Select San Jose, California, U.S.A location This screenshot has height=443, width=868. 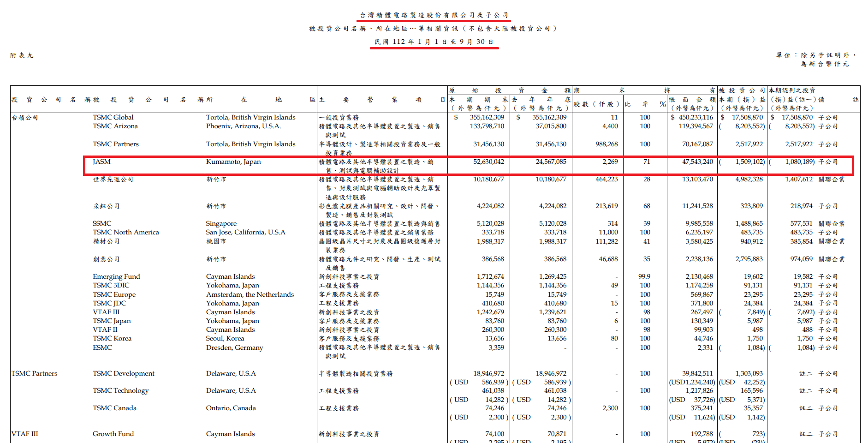click(246, 232)
